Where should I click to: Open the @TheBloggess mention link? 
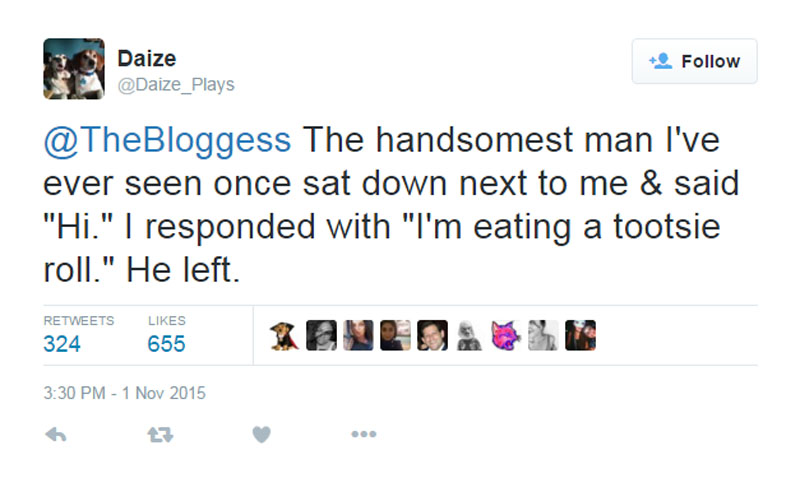[x=167, y=140]
